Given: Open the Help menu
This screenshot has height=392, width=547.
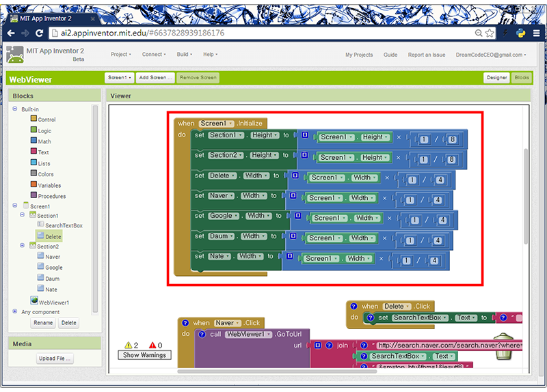Looking at the screenshot, I should 210,55.
